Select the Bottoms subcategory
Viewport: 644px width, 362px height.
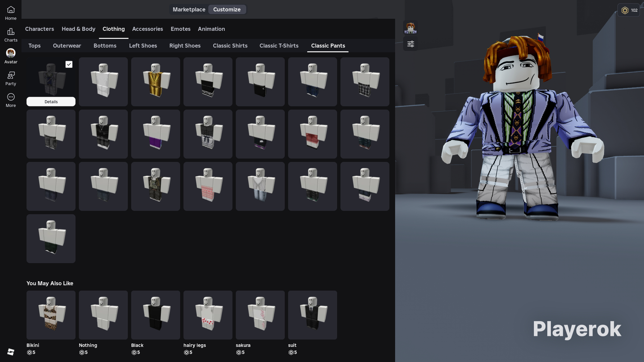pyautogui.click(x=105, y=46)
